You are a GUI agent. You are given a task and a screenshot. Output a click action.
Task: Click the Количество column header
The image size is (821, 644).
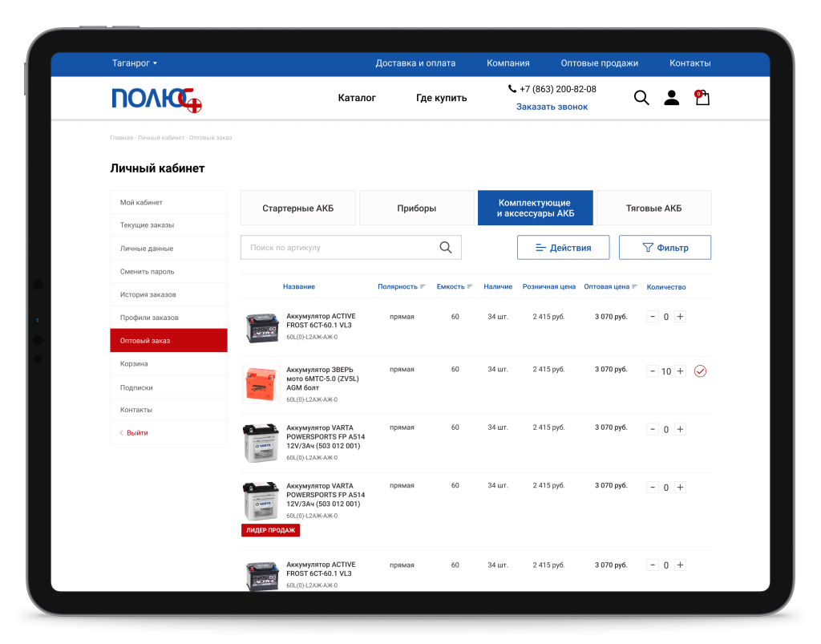tap(666, 287)
